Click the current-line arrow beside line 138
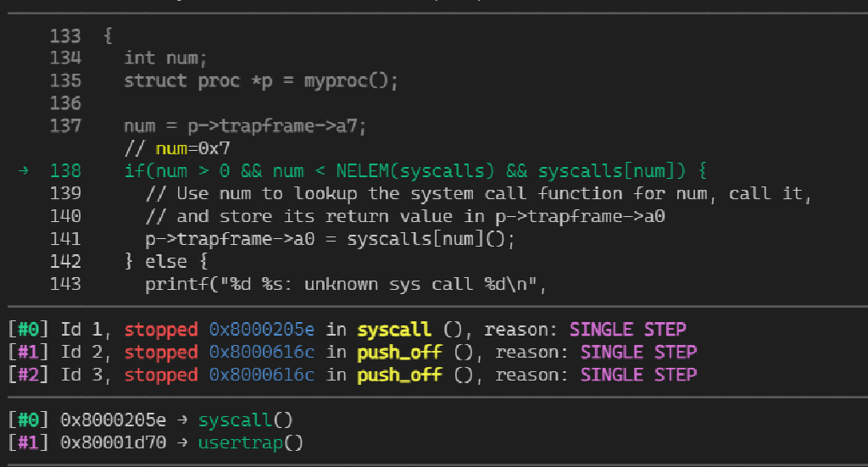 tap(23, 171)
